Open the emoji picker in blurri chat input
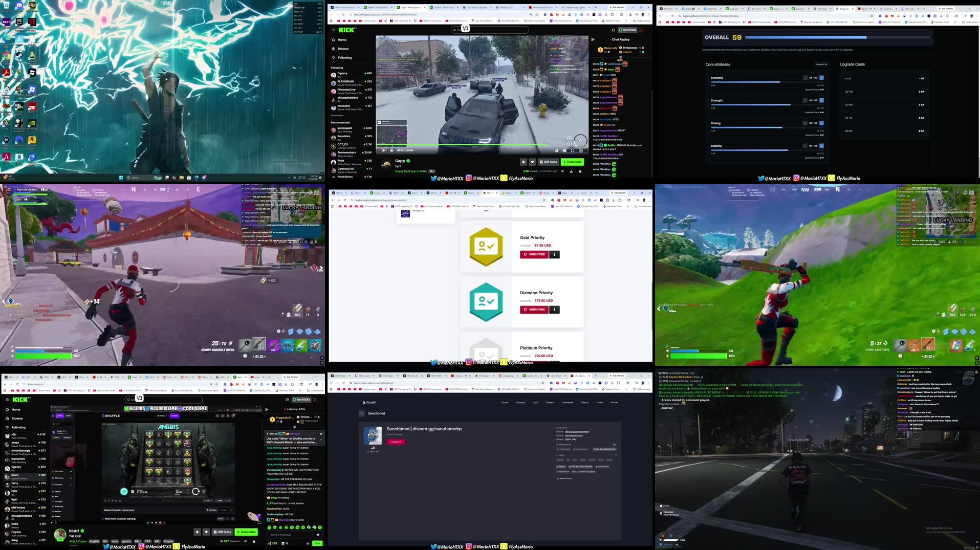Viewport: 980px width, 550px height. coord(318,535)
